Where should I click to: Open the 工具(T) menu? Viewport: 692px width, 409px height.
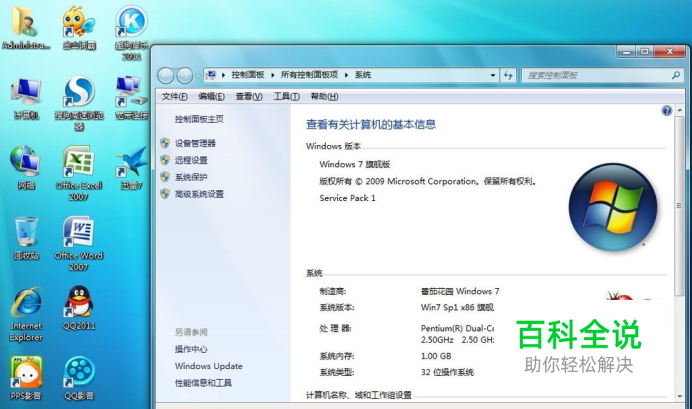click(x=286, y=97)
